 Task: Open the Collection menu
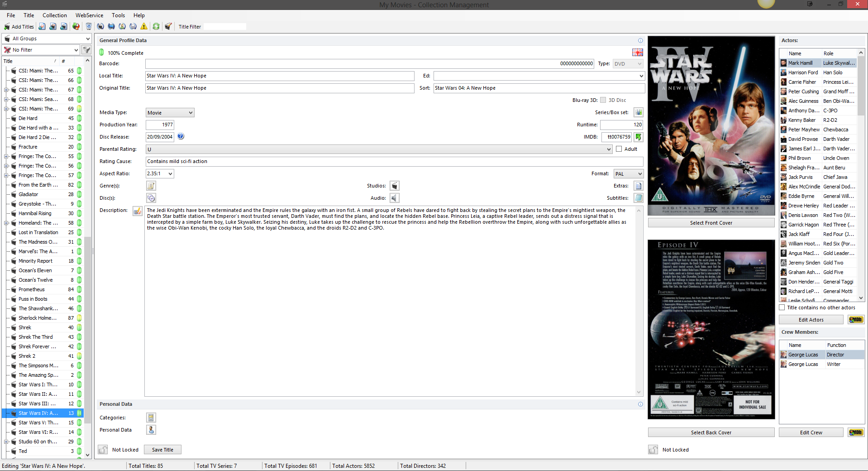[54, 15]
